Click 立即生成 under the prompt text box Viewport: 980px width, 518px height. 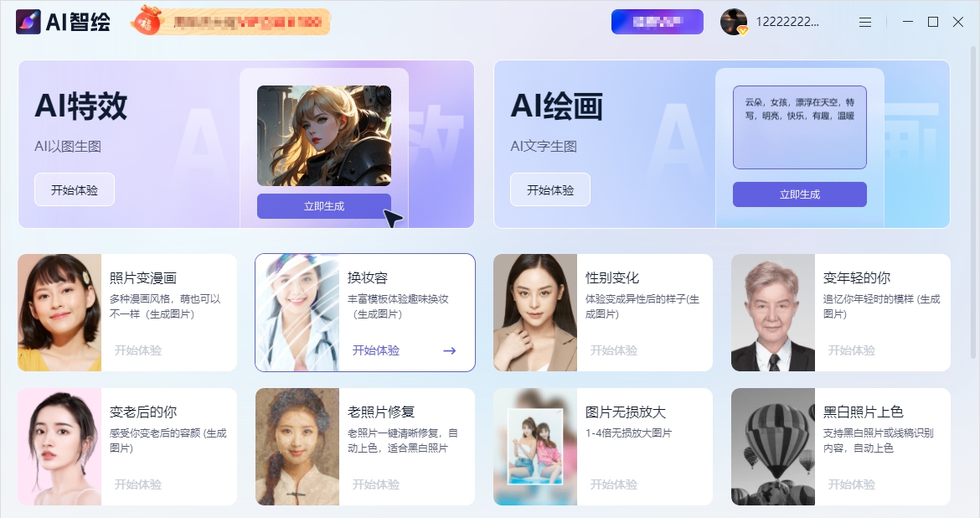pyautogui.click(x=799, y=194)
